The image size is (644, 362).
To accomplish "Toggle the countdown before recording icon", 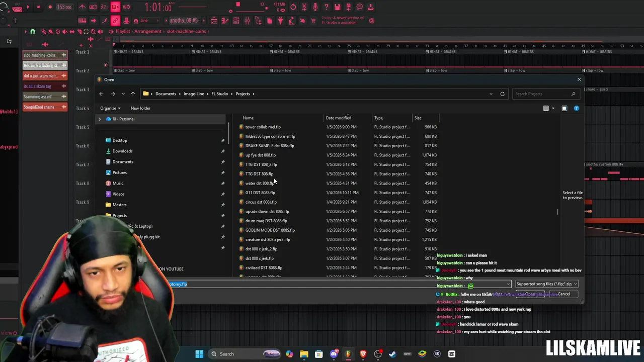I will pos(104,7).
